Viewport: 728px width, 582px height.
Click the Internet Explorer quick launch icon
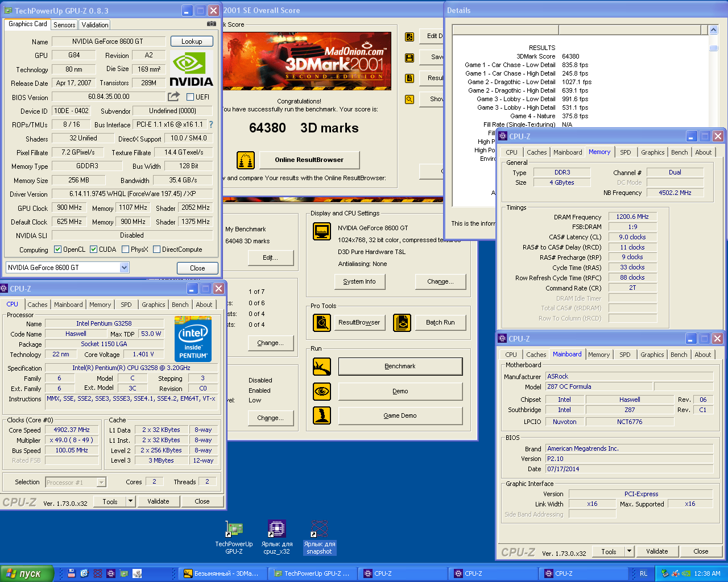pos(85,573)
